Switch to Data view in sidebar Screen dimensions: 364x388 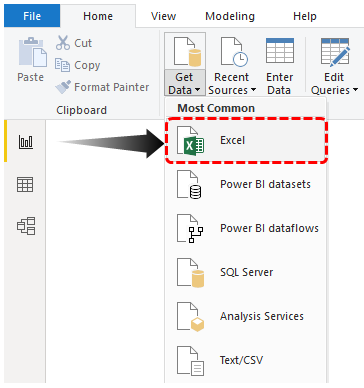click(x=25, y=184)
